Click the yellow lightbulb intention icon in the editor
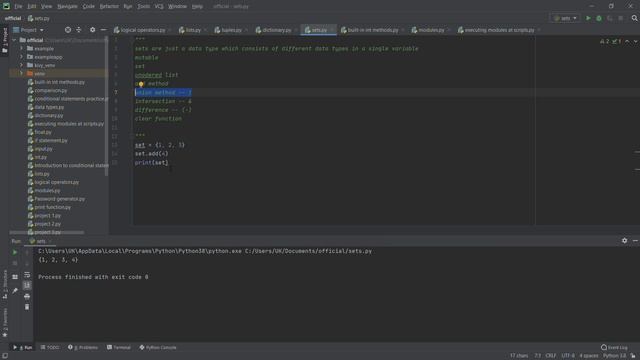The height and width of the screenshot is (360, 640). (x=141, y=84)
